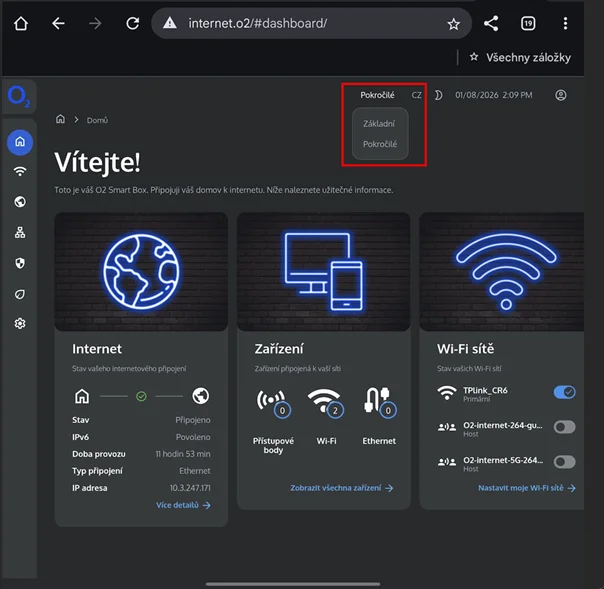Image resolution: width=604 pixels, height=589 pixels.
Task: Click the Ethernet cable icon with count 0
Action: (x=379, y=403)
